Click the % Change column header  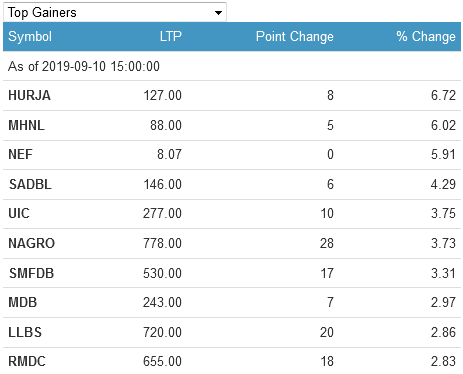point(426,36)
